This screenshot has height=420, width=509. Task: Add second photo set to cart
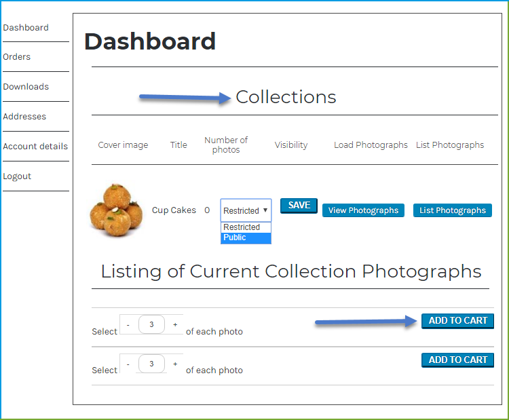pyautogui.click(x=457, y=360)
